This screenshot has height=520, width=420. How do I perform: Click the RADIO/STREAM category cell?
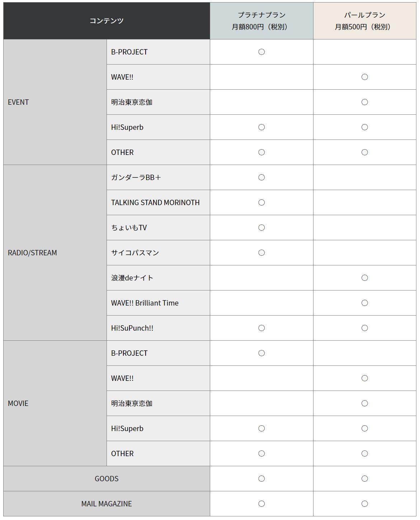tap(32, 253)
